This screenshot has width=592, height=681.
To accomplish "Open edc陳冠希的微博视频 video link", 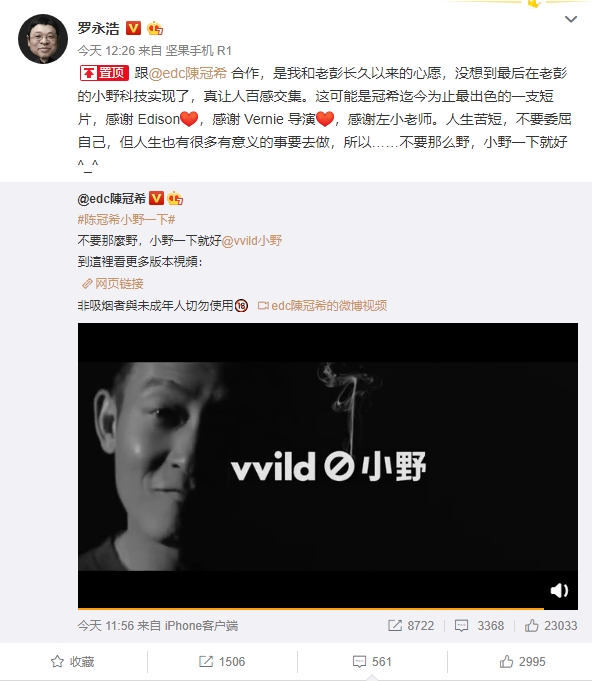I will tap(322, 306).
